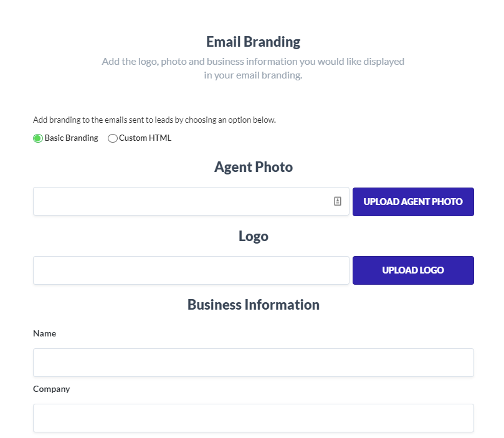
Task: Click the Logo section heading
Action: [253, 236]
